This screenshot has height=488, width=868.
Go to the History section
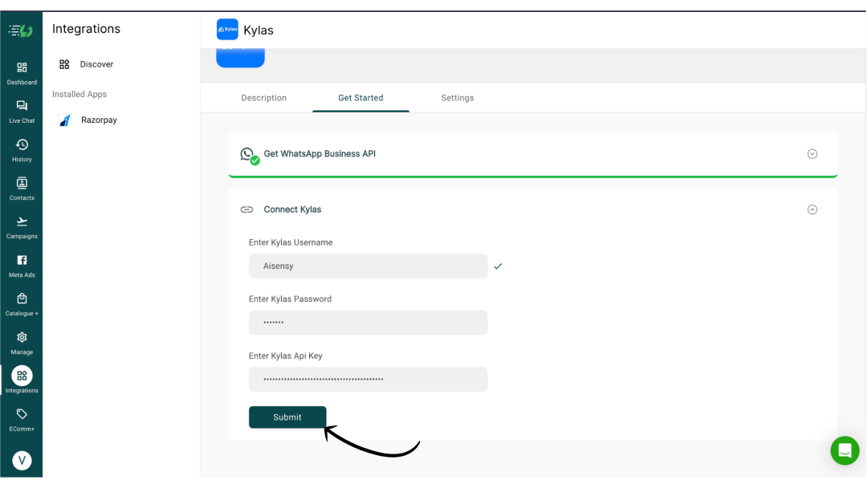point(22,151)
